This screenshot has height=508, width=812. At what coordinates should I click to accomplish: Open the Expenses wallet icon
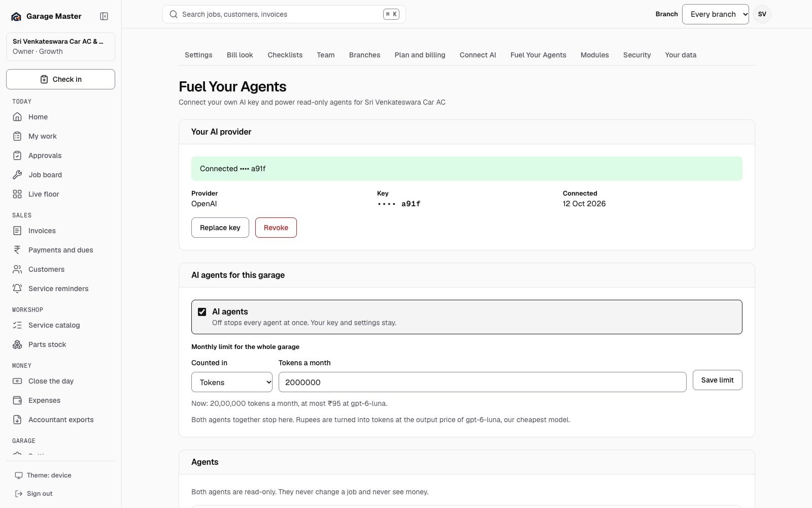coord(17,400)
